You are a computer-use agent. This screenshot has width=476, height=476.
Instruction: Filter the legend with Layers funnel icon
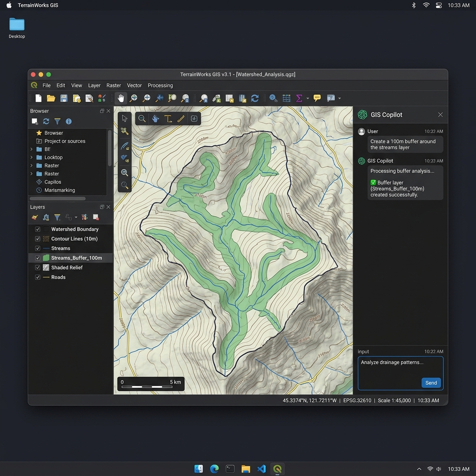[x=57, y=218]
